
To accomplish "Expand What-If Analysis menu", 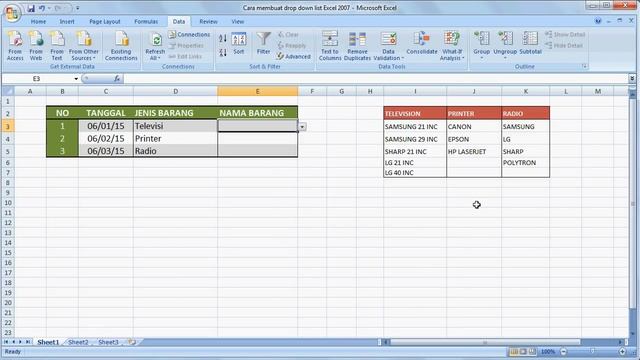I will click(x=452, y=46).
